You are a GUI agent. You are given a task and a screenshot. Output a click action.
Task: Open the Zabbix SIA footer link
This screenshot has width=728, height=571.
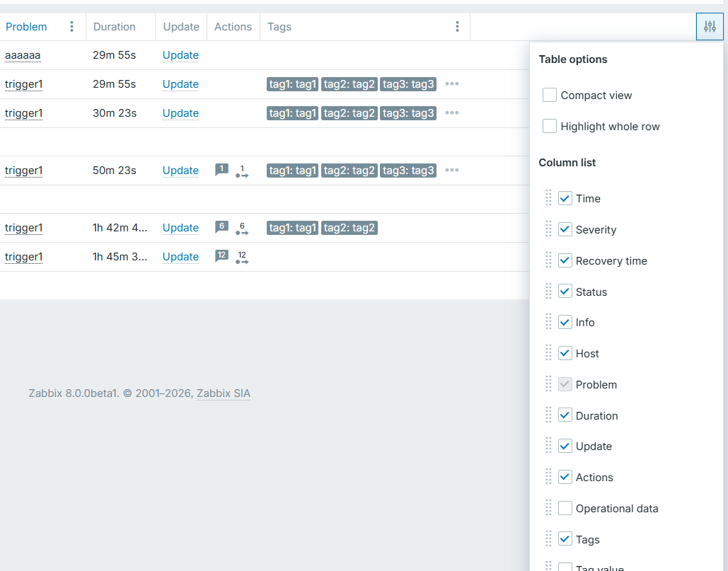tap(223, 393)
